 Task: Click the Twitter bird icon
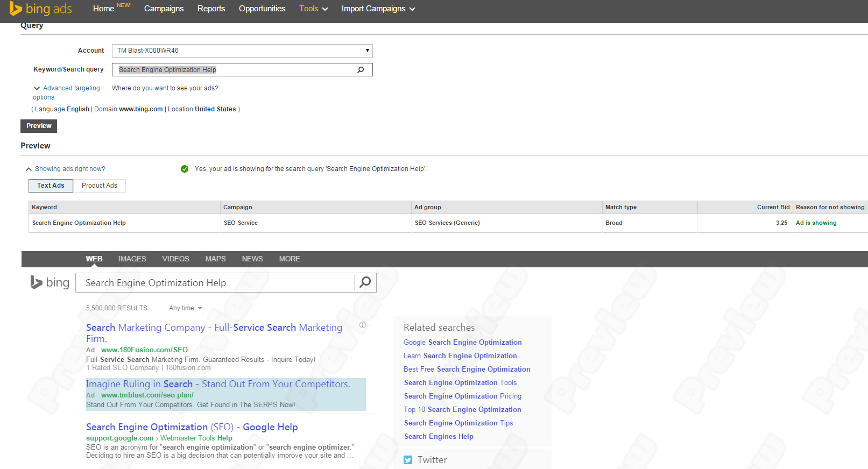pyautogui.click(x=408, y=460)
